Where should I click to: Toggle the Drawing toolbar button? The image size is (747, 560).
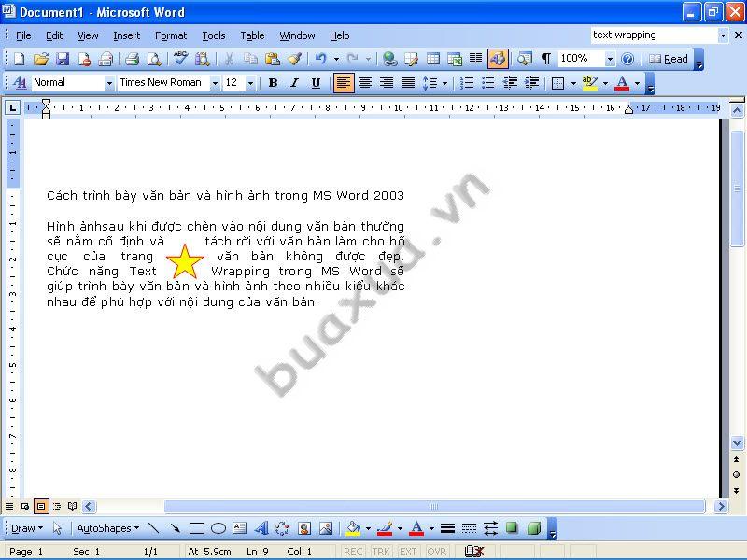point(498,59)
